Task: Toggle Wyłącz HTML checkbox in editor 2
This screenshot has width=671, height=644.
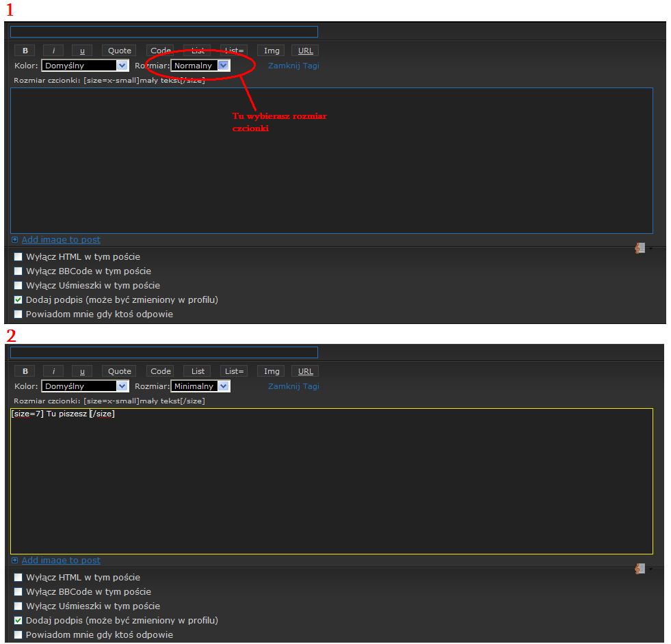Action: [18, 577]
